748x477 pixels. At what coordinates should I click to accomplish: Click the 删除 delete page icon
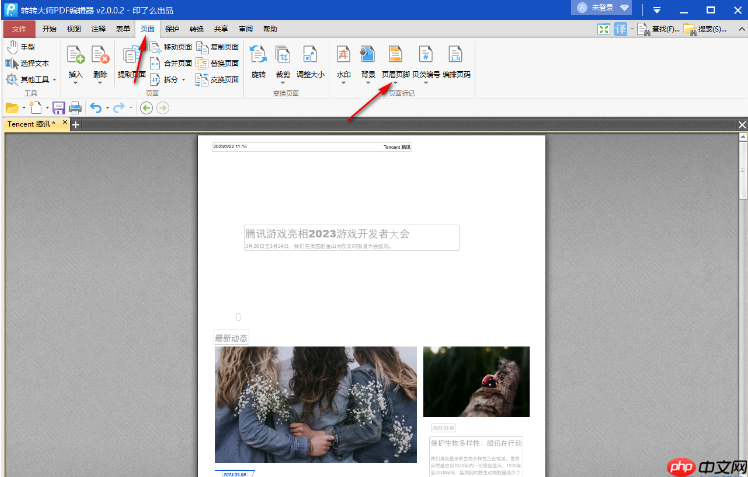(x=100, y=54)
